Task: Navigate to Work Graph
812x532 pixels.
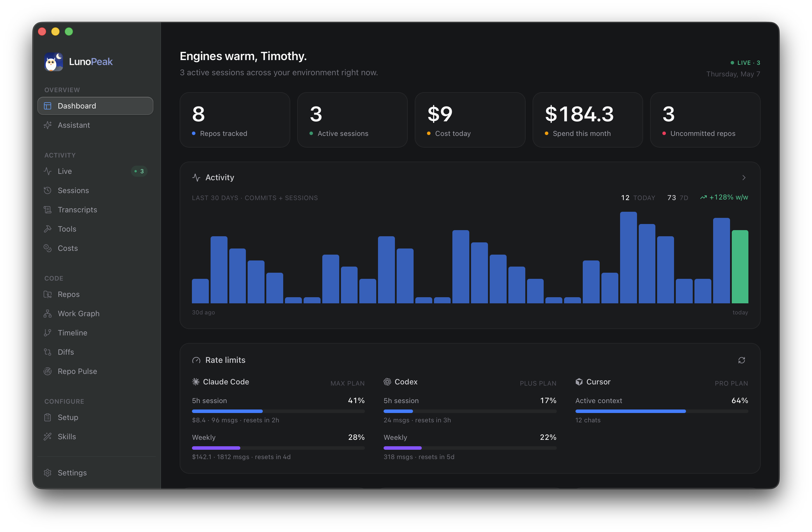Action: point(95,313)
